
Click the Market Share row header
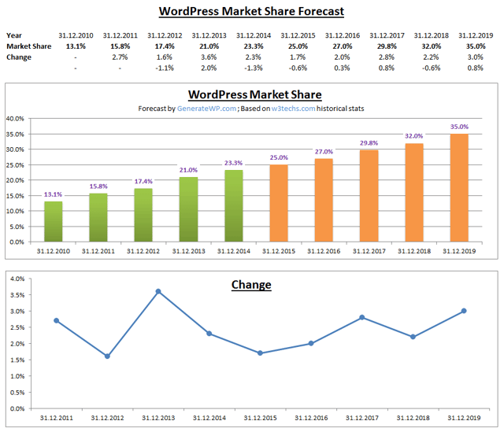[x=29, y=46]
